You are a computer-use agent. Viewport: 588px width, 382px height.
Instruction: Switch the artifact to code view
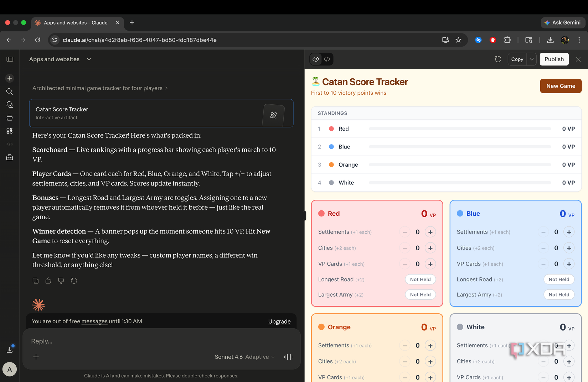click(x=327, y=59)
